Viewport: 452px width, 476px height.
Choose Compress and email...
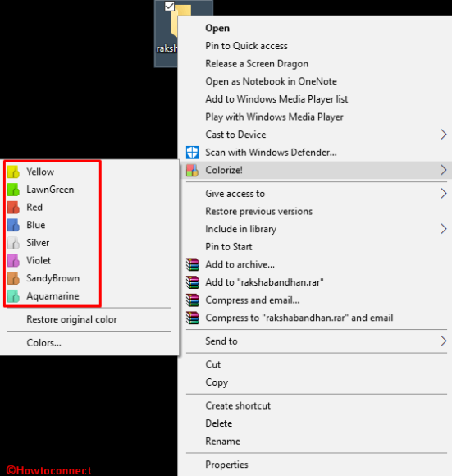[253, 300]
